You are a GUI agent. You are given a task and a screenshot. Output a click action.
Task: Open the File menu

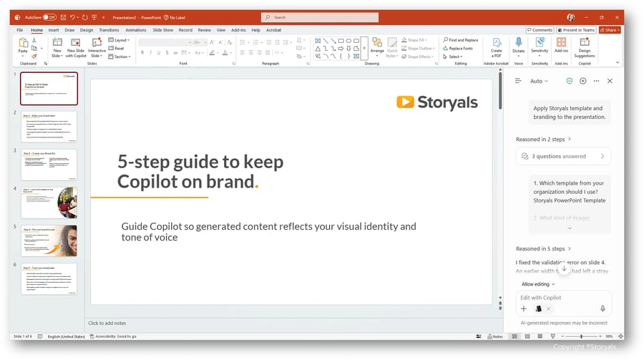point(20,30)
